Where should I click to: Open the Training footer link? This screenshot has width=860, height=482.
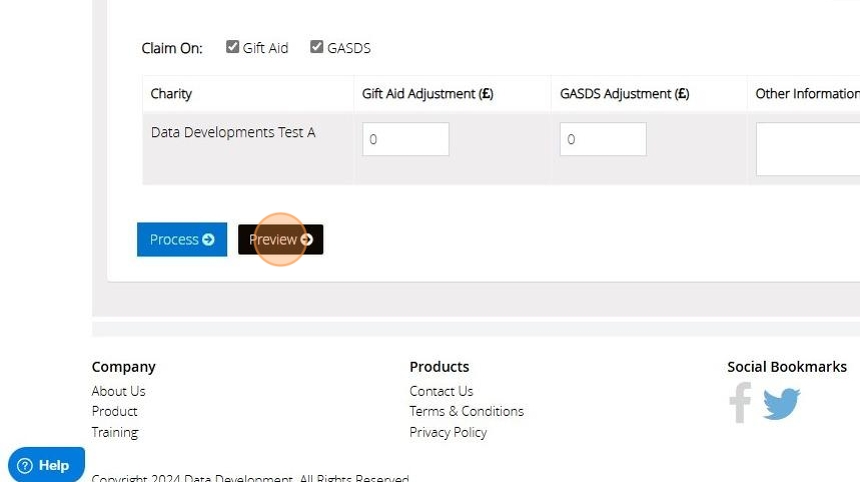(114, 432)
